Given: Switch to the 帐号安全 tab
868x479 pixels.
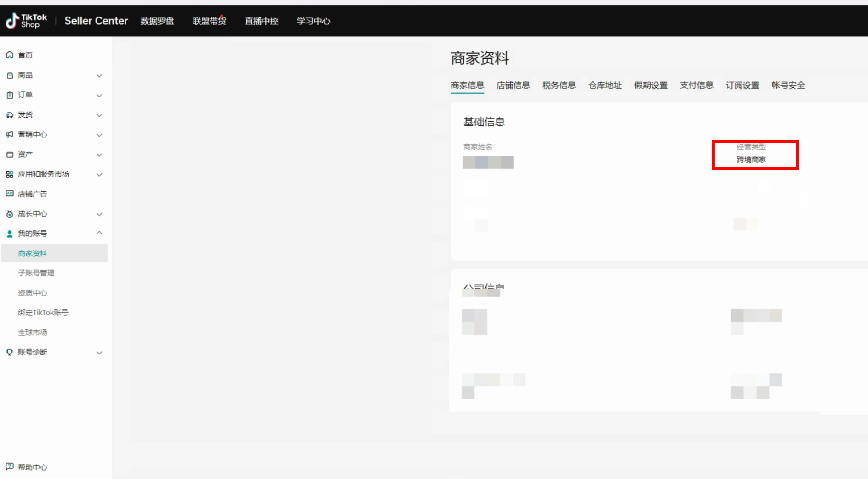Looking at the screenshot, I should [788, 85].
